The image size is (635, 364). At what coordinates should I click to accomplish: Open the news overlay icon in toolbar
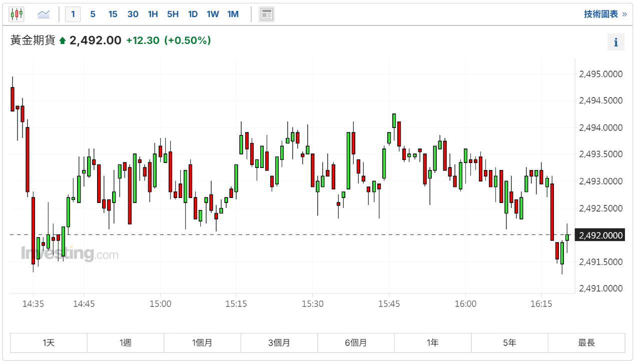tap(266, 14)
